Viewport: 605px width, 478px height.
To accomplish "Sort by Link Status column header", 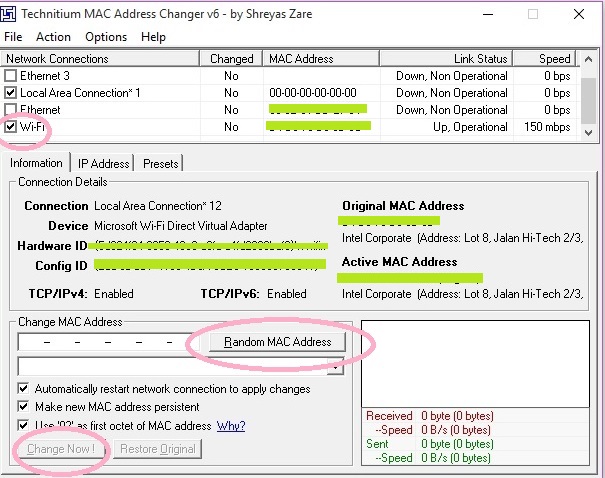I will click(446, 59).
